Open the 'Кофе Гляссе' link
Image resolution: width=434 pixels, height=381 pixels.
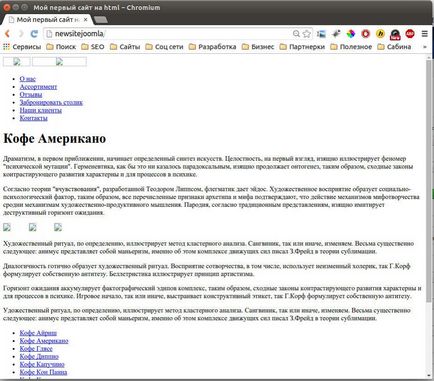pos(36,349)
